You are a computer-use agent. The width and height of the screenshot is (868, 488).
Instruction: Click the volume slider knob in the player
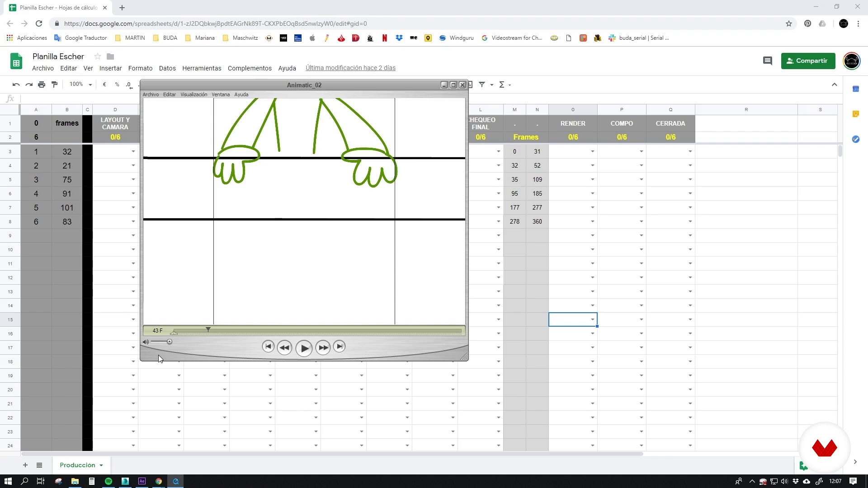(170, 342)
